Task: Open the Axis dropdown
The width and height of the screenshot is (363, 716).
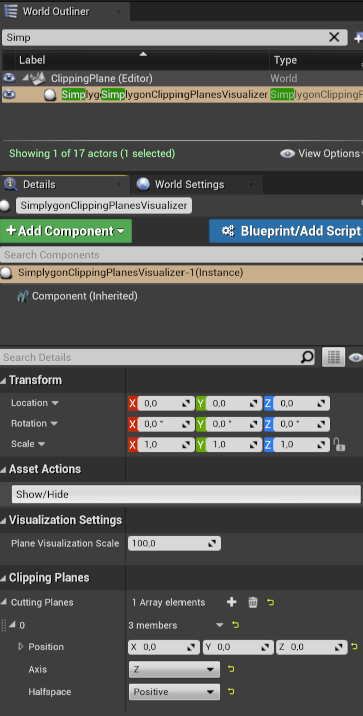Action: (174, 669)
